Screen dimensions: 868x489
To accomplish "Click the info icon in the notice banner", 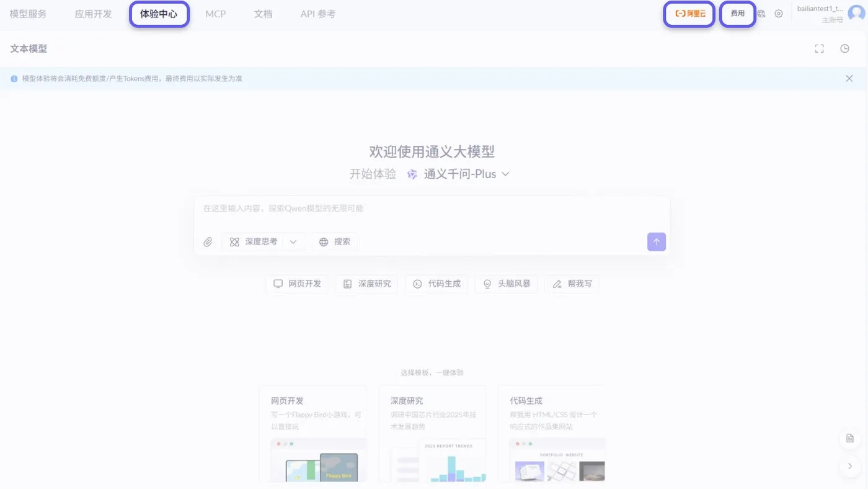I will tap(14, 79).
